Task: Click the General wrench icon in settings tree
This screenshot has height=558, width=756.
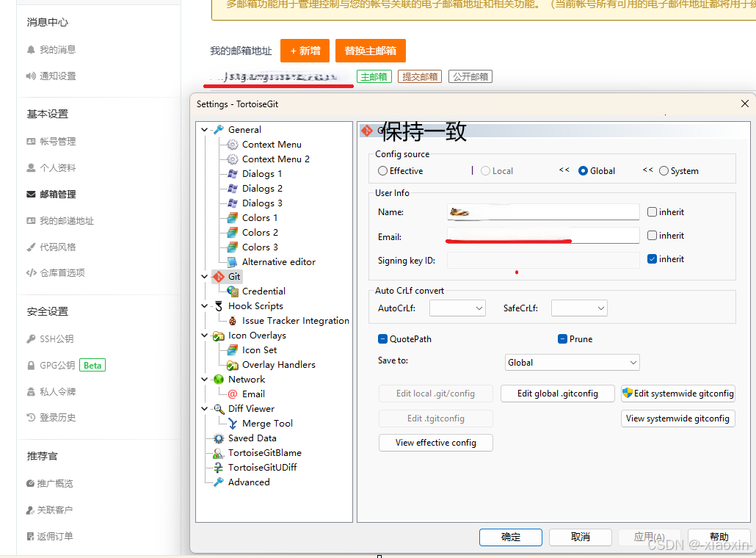Action: 219,130
